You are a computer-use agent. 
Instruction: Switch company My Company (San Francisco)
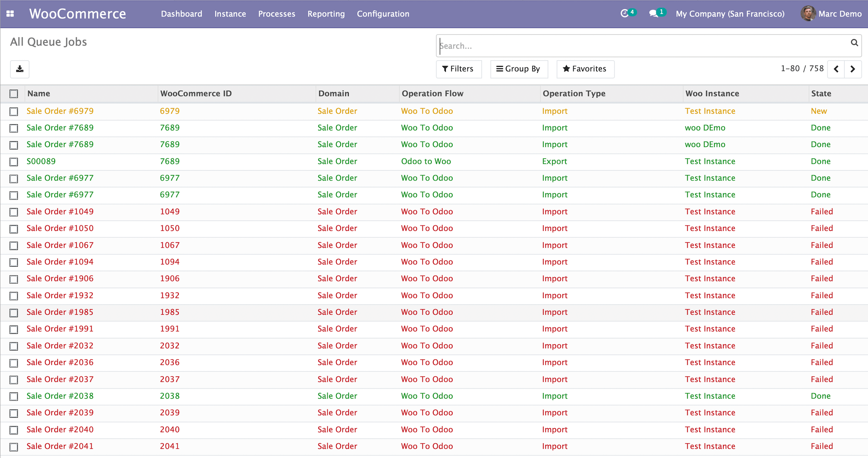pyautogui.click(x=730, y=14)
